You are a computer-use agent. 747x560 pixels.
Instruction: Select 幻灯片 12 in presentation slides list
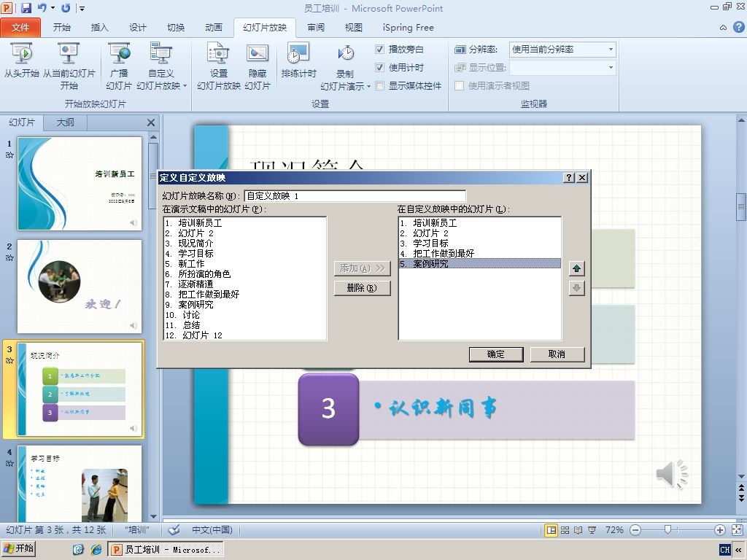245,335
